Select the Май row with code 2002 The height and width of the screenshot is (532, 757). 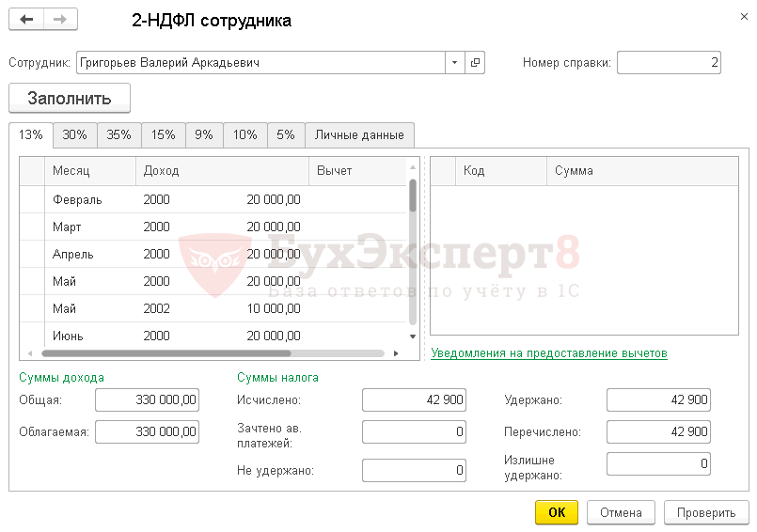213,308
